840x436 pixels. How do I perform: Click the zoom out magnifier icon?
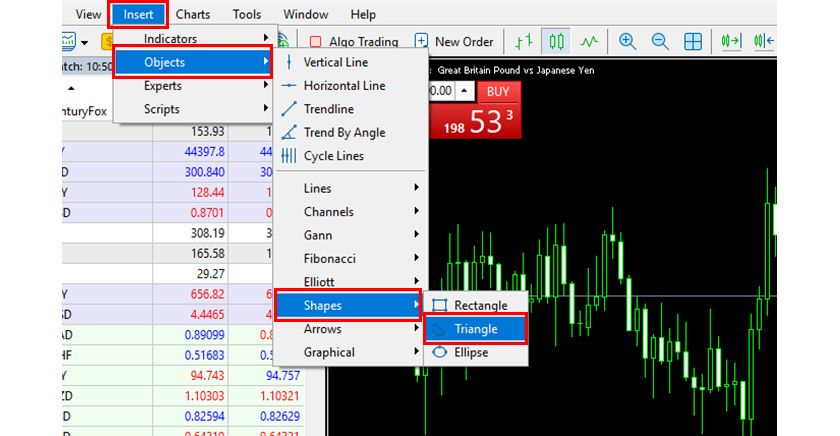coord(660,42)
